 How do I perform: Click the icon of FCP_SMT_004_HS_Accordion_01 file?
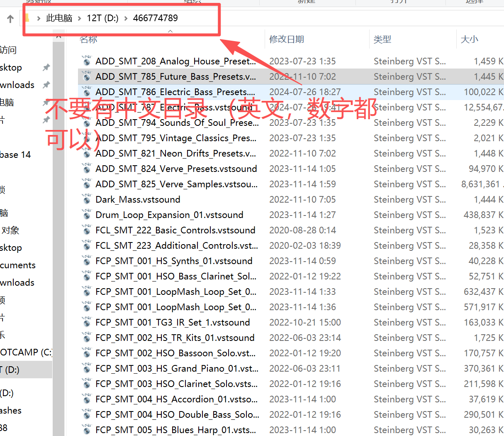[87, 399]
